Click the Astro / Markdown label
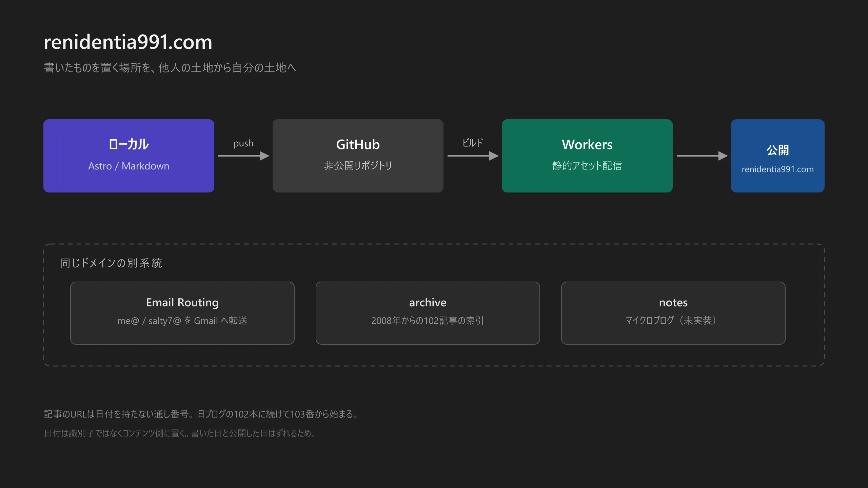 pos(129,166)
